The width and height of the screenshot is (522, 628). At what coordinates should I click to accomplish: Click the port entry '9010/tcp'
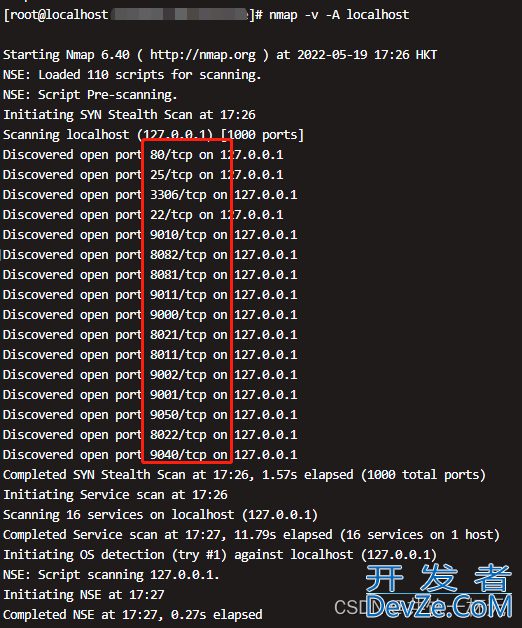click(x=178, y=235)
